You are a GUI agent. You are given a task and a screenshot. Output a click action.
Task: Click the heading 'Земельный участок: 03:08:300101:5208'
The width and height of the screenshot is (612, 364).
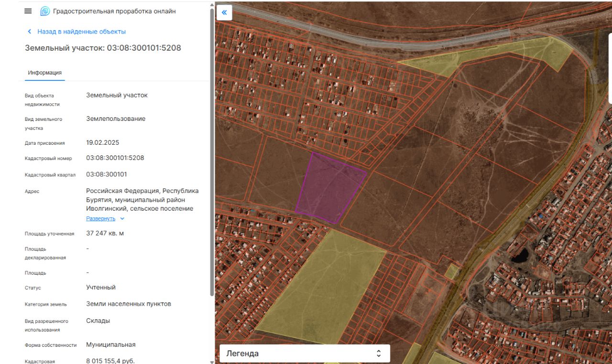(x=103, y=48)
